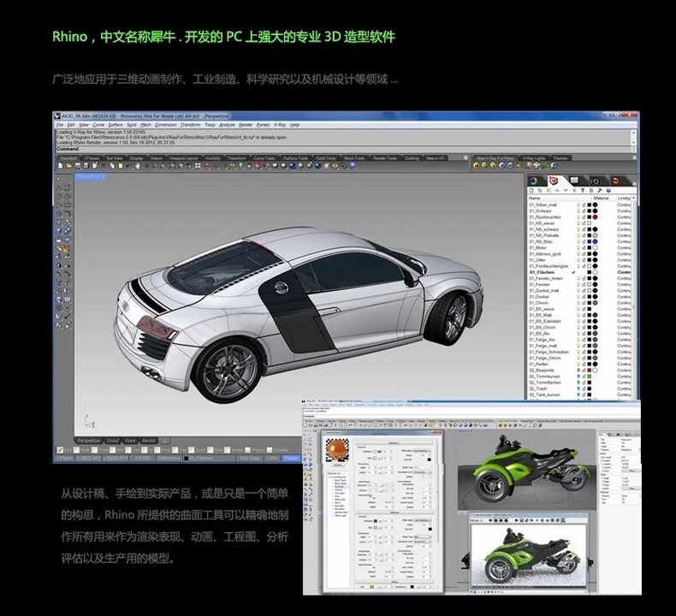
Task: Click red material circle of 01_Rückleuchten layer
Action: tap(595, 216)
